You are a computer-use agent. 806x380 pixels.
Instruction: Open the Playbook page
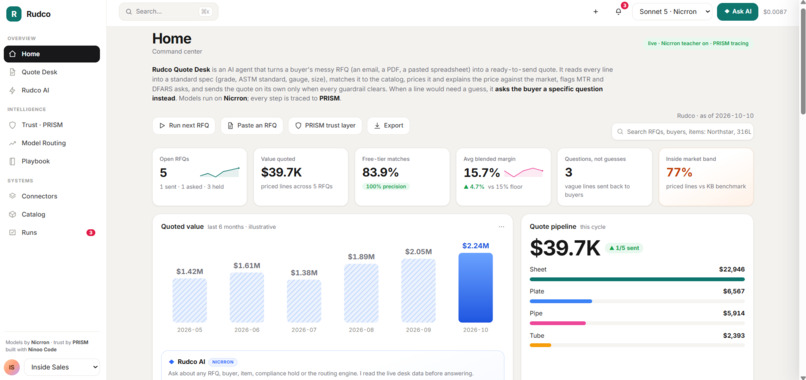(x=52, y=161)
